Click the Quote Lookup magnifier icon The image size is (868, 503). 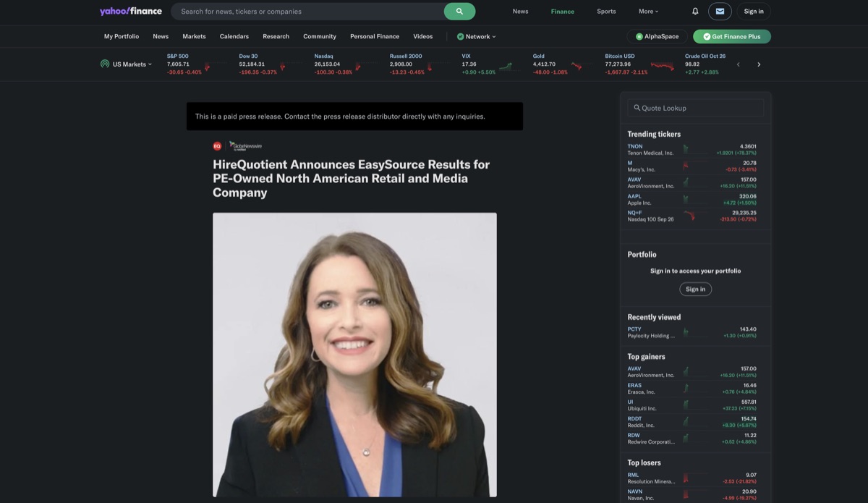point(637,108)
